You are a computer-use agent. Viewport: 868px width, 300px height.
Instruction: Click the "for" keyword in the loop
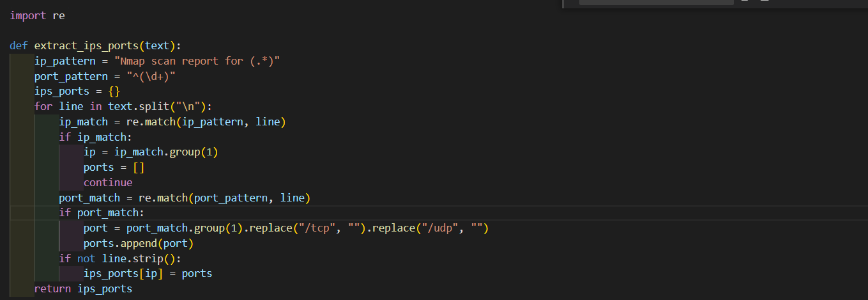[43, 106]
